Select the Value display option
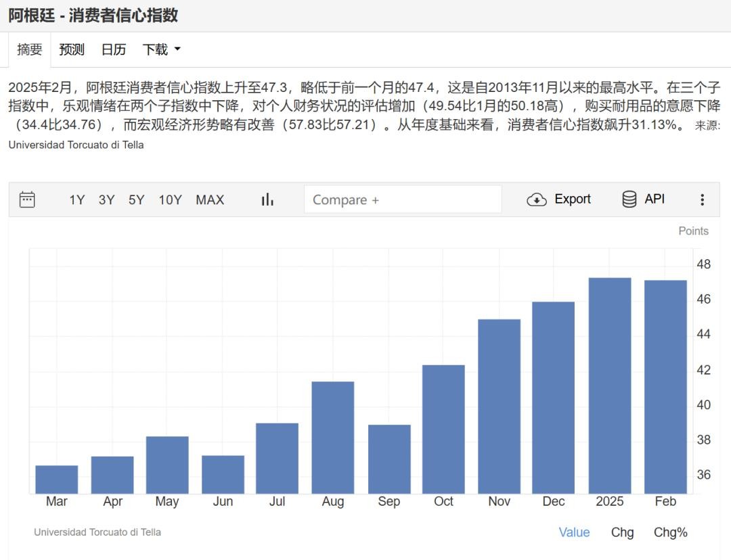The width and height of the screenshot is (731, 560). coord(574,532)
